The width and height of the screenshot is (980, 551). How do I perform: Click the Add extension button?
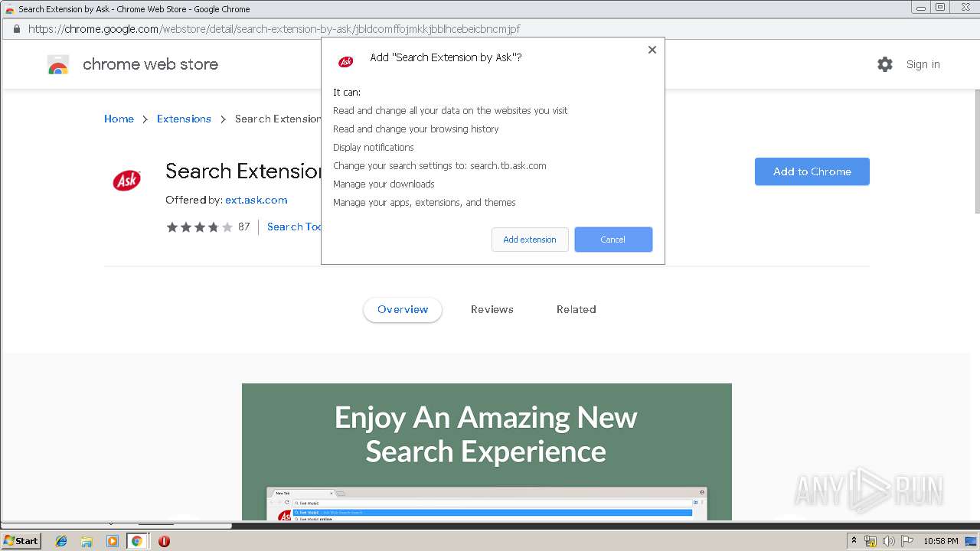pos(530,240)
